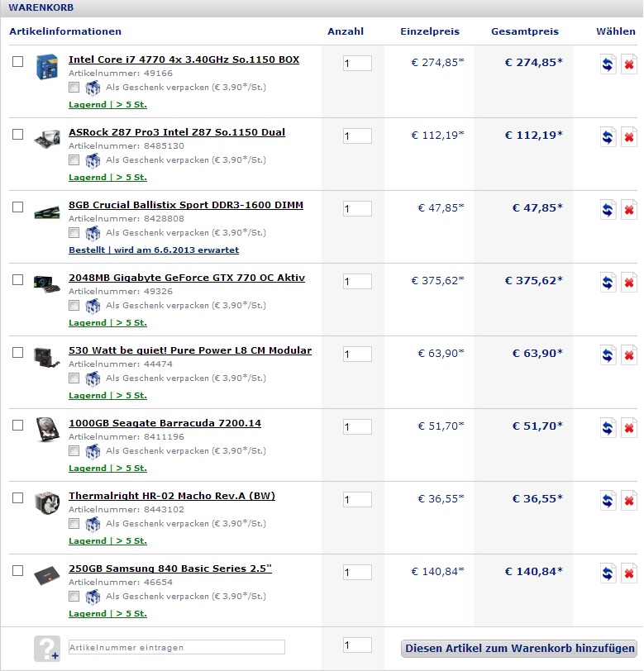Delete the 8GB Crucial Ballistix item
Viewport: 644px width, 671px height.
pos(629,210)
